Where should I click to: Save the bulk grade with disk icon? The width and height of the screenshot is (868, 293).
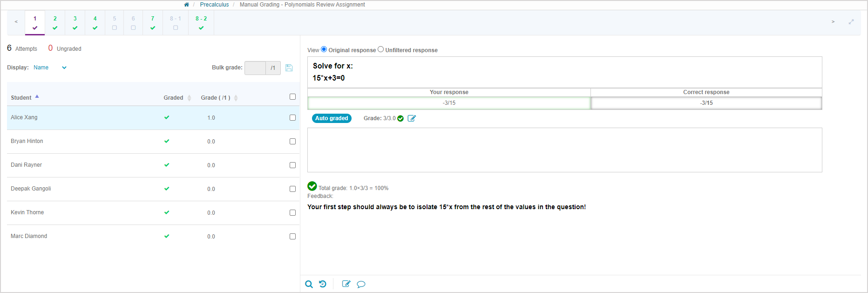tap(289, 68)
